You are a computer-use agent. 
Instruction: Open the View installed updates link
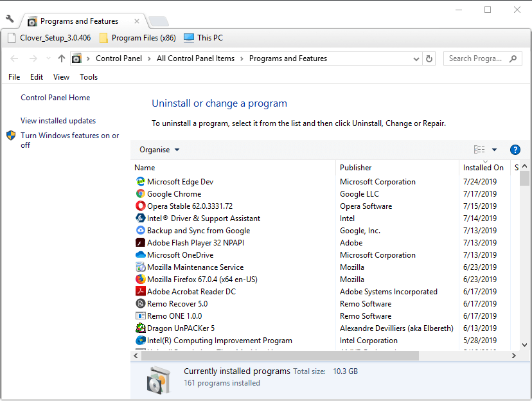point(58,121)
